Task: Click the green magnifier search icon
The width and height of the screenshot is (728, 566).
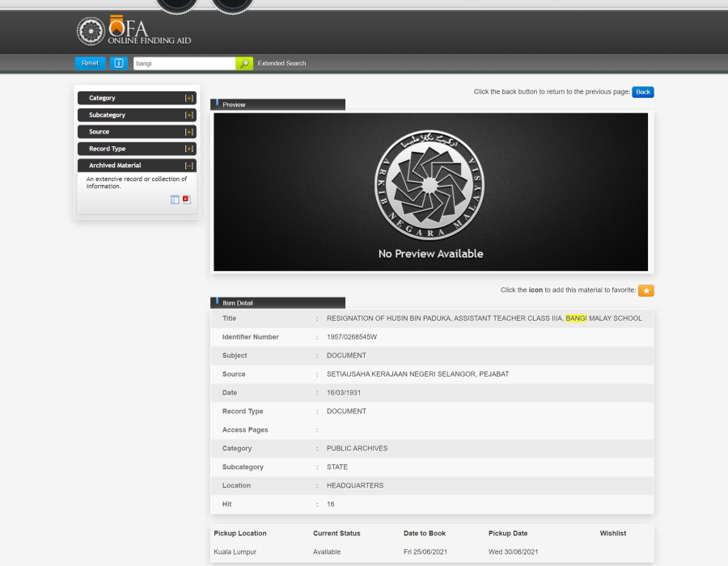Action: (x=244, y=63)
